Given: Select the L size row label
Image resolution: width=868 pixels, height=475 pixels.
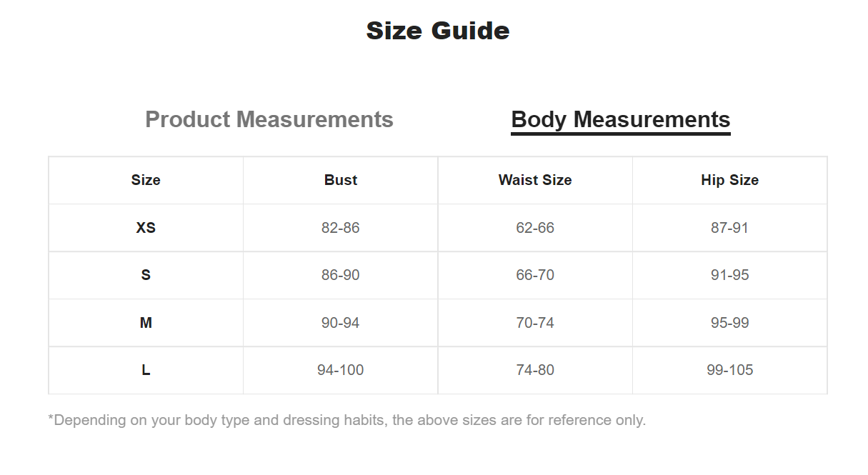Looking at the screenshot, I should (146, 370).
